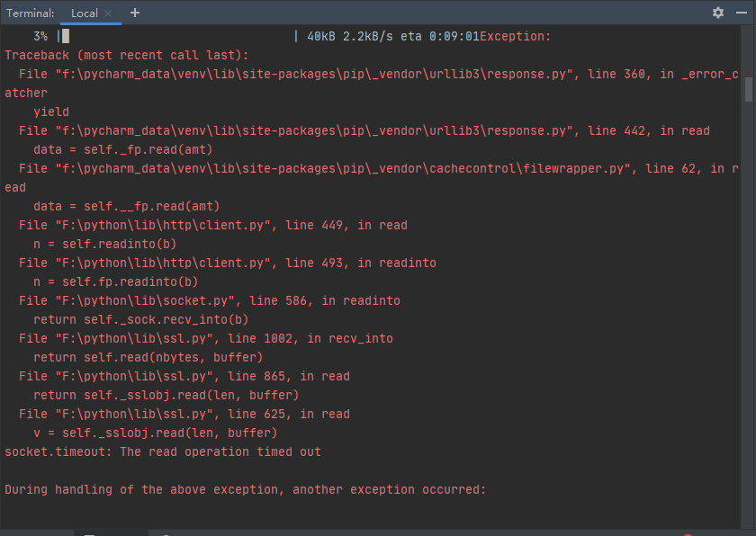Select the socket.timeout error message line
The height and width of the screenshot is (536, 756).
tap(157, 451)
